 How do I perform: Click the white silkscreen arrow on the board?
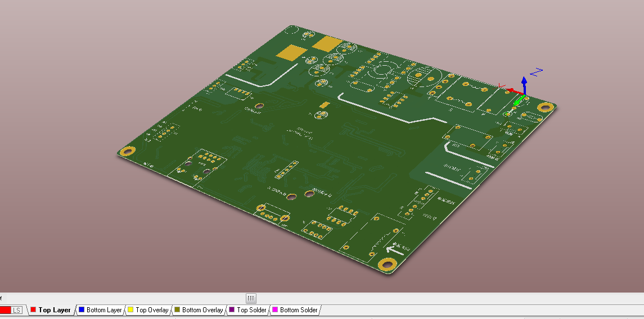click(395, 251)
